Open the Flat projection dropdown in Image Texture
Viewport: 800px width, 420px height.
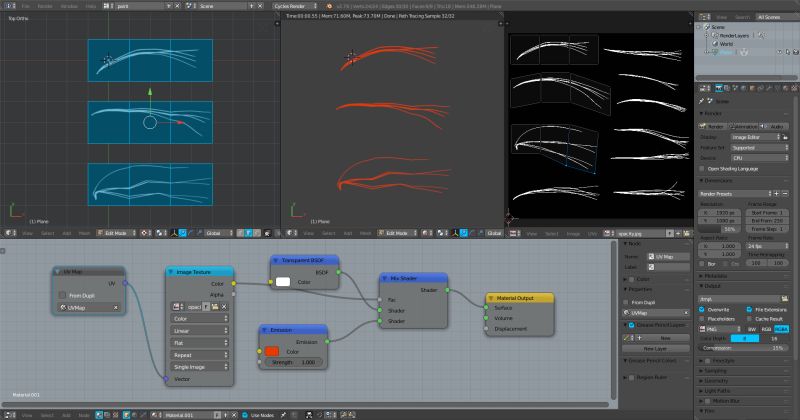199,342
